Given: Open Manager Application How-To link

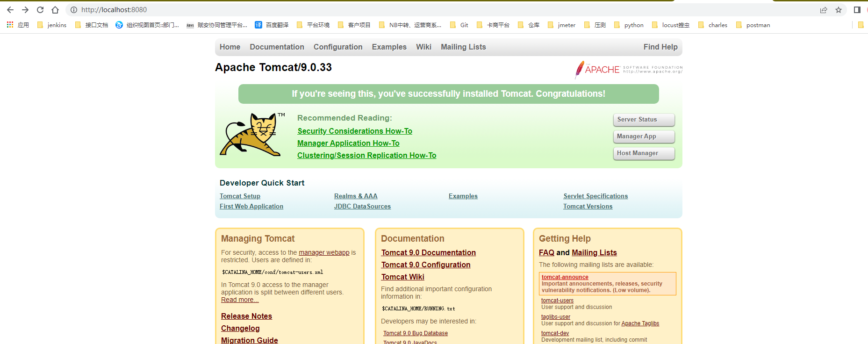Looking at the screenshot, I should coord(348,143).
